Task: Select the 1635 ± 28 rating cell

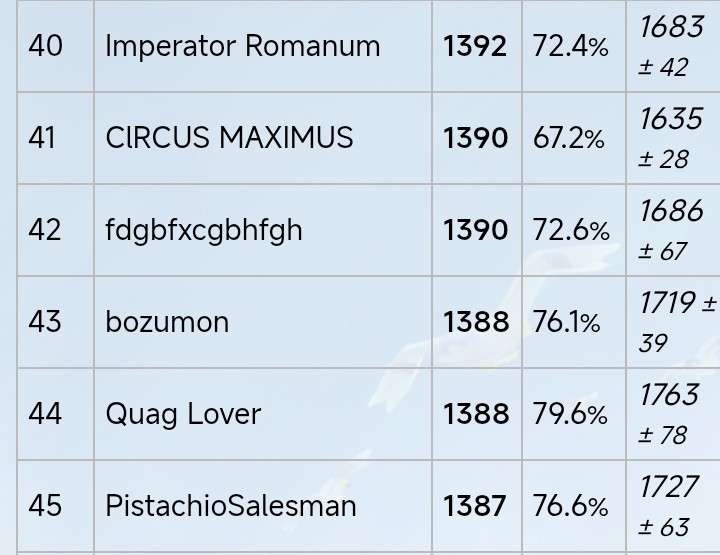Action: click(x=670, y=138)
